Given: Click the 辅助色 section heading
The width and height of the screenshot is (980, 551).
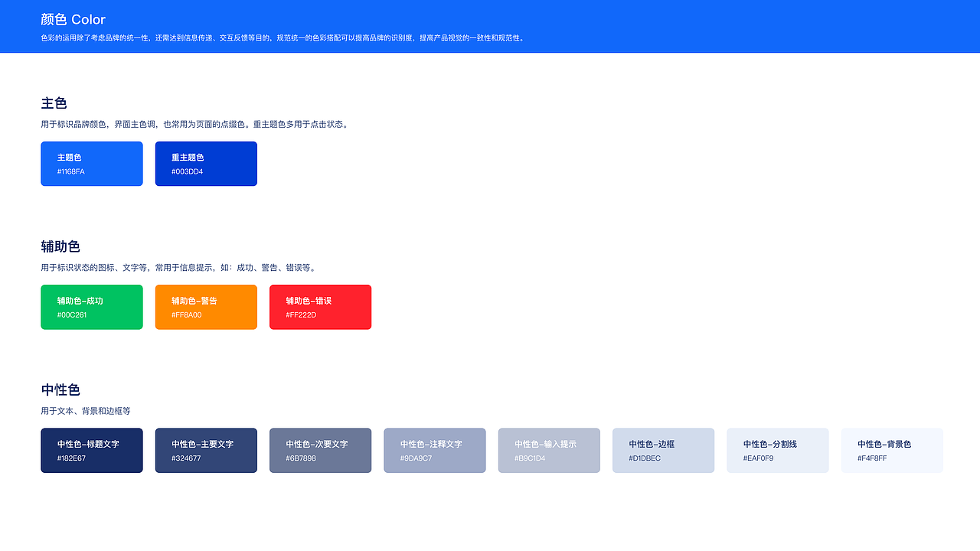Looking at the screenshot, I should (x=60, y=246).
